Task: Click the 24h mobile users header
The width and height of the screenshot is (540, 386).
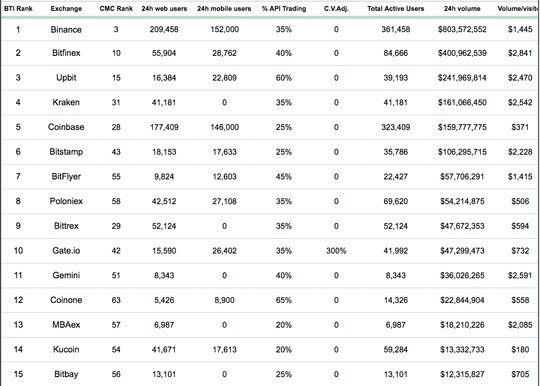Action: click(224, 9)
